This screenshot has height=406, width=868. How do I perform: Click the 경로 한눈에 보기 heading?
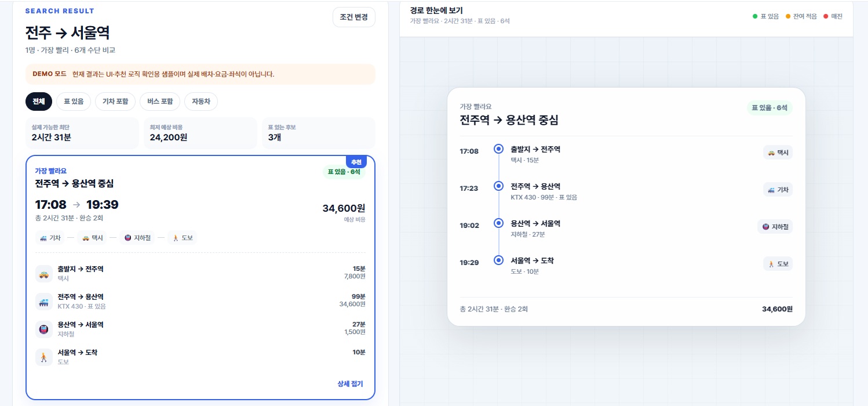click(x=436, y=10)
